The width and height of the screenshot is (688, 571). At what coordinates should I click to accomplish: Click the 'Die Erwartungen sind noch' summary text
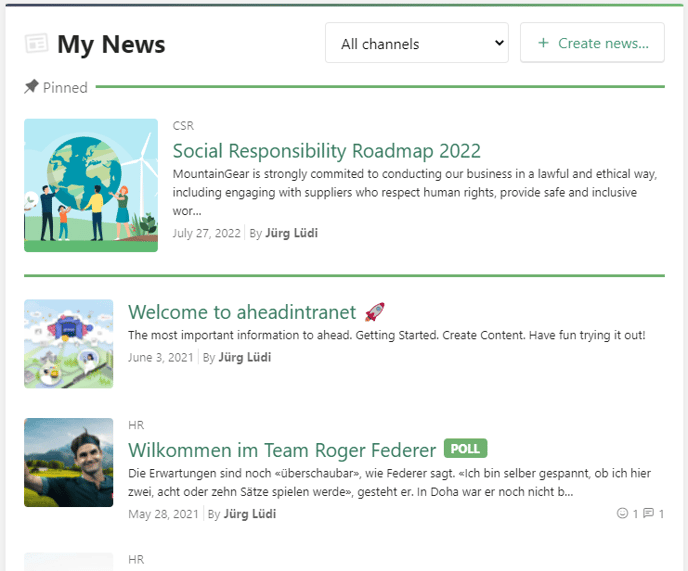[x=389, y=482]
